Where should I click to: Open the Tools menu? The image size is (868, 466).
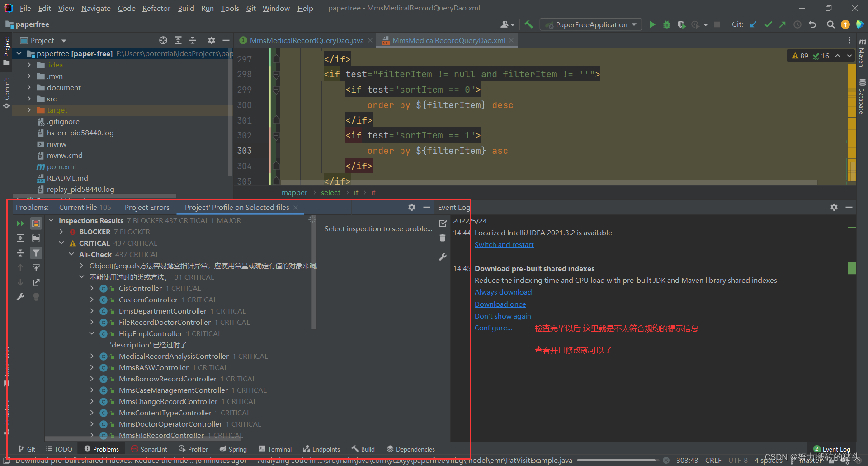point(230,8)
